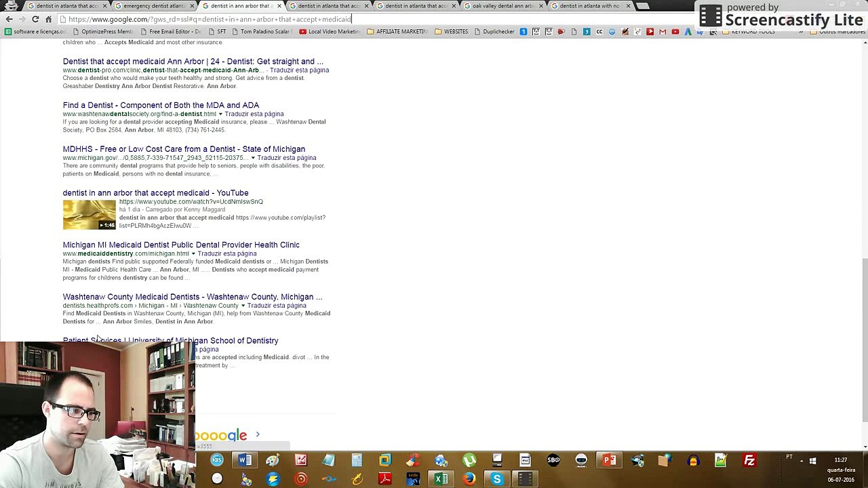Open Firefox from the taskbar
Viewport: 868px width, 488px height.
(469, 479)
